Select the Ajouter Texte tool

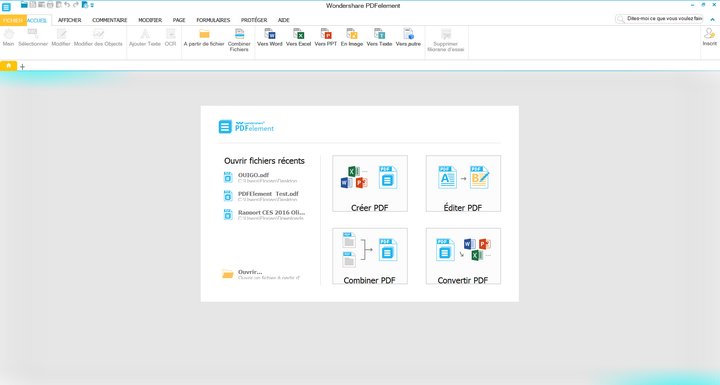click(x=145, y=37)
